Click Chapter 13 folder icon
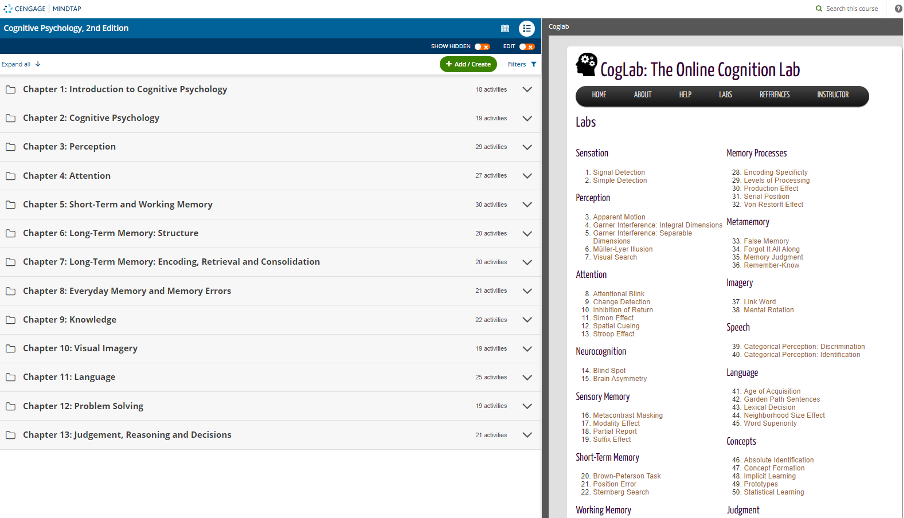 coord(10,435)
